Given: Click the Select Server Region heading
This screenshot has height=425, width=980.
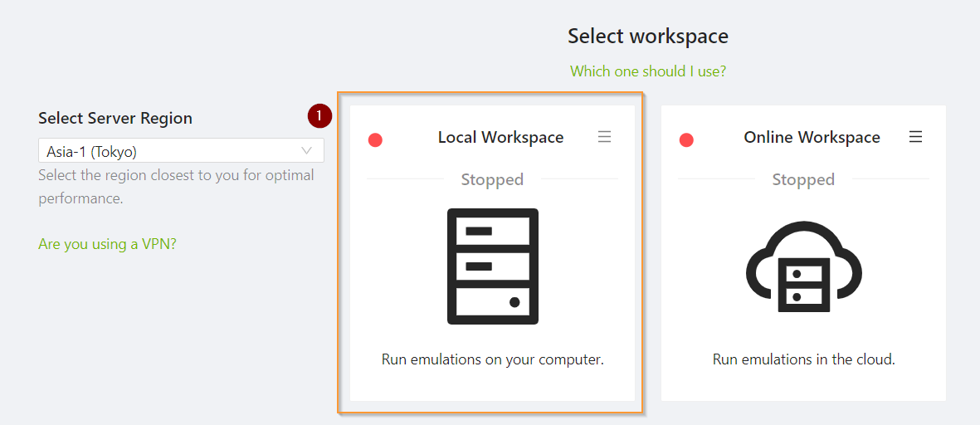Looking at the screenshot, I should coord(115,118).
